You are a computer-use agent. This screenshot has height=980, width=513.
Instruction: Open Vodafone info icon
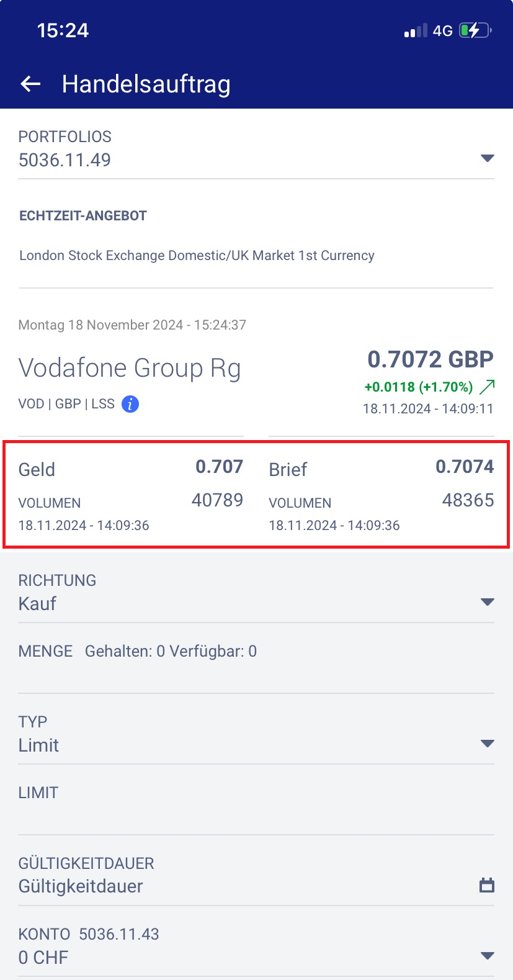[x=130, y=405]
